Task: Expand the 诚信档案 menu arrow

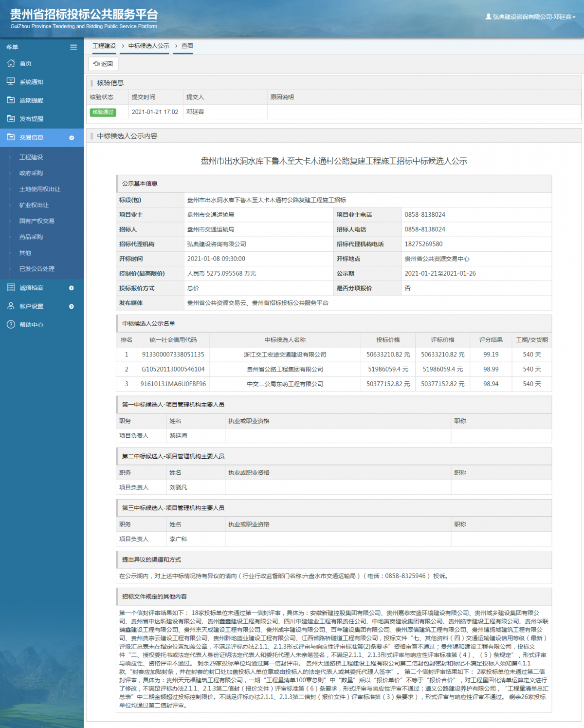Action: pos(72,288)
